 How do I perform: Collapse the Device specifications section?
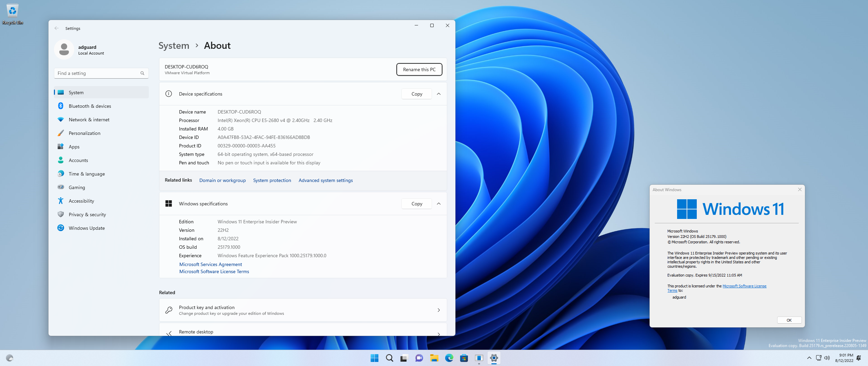[439, 94]
